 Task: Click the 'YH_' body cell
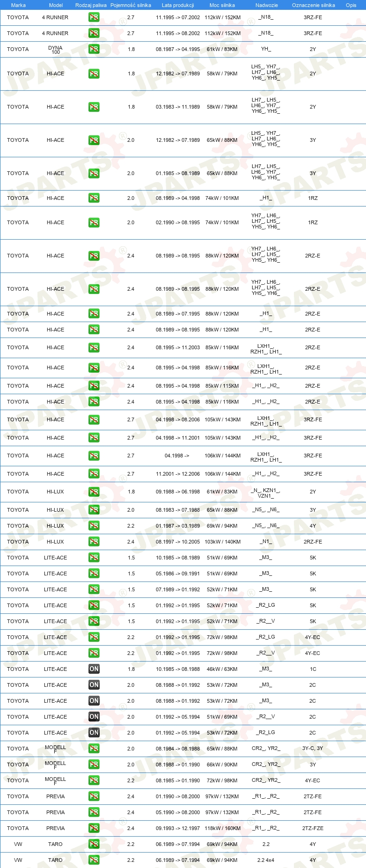coord(266,49)
